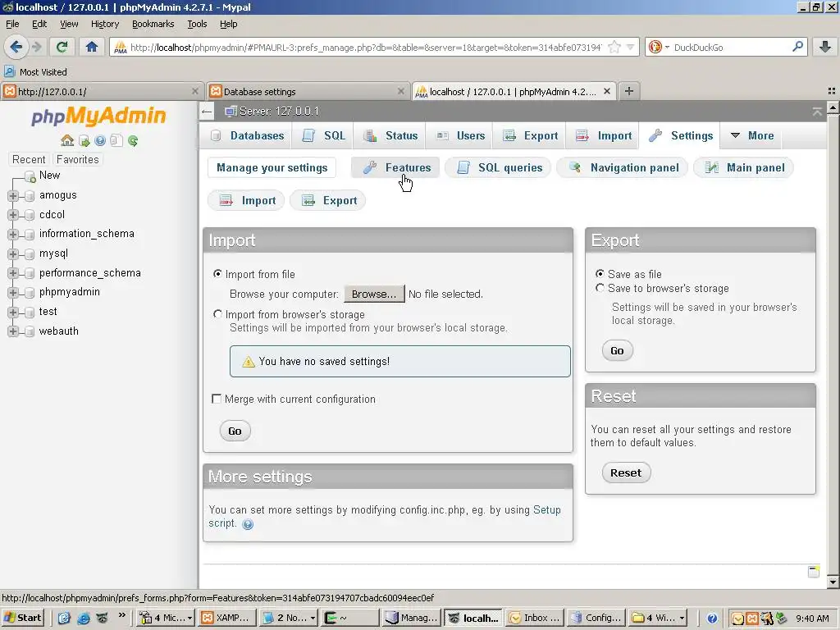Click the Most Visited bookmark icon
The image size is (840, 630).
tap(10, 71)
